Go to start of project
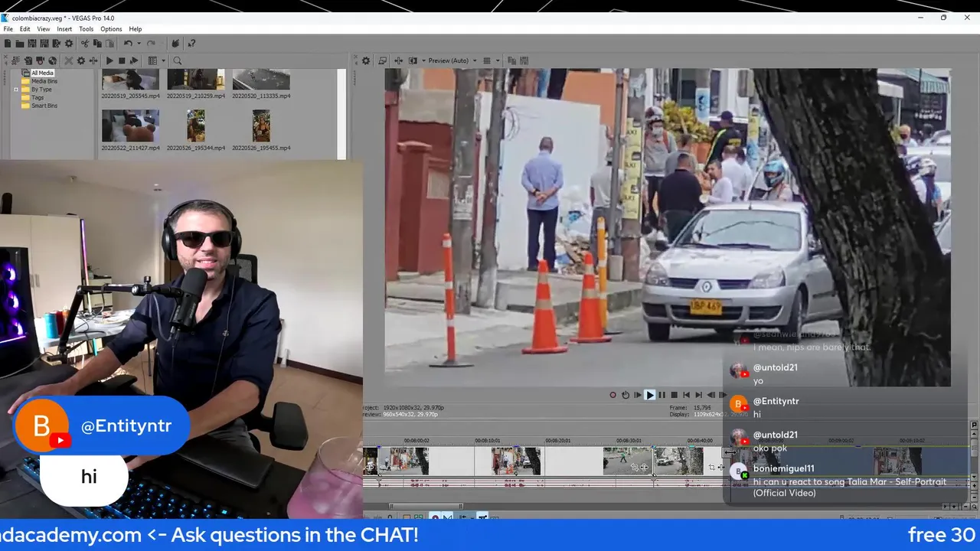 tap(687, 395)
